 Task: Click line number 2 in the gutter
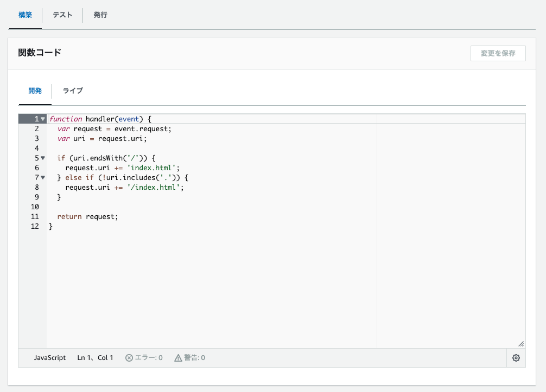click(x=36, y=128)
